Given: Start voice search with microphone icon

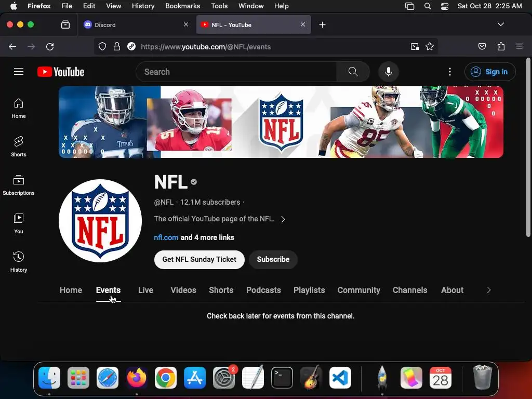Looking at the screenshot, I should pyautogui.click(x=389, y=72).
